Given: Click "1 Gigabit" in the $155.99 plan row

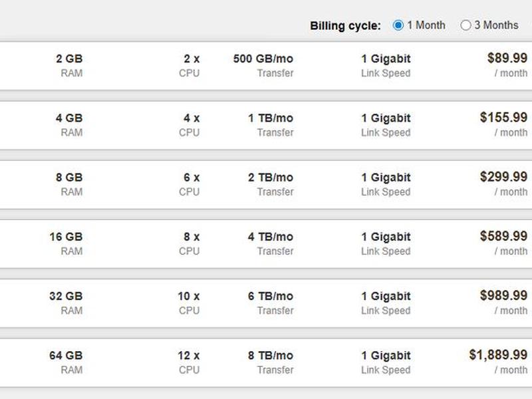Looking at the screenshot, I should click(x=386, y=118).
